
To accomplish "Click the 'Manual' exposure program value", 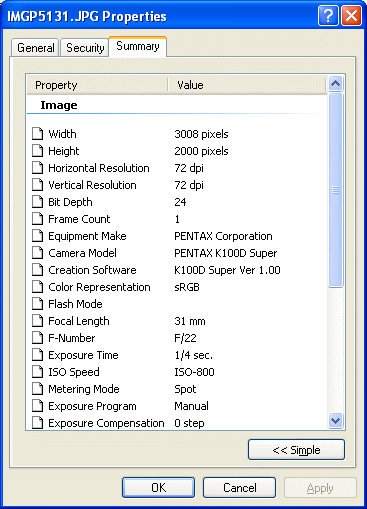I will click(x=191, y=406).
